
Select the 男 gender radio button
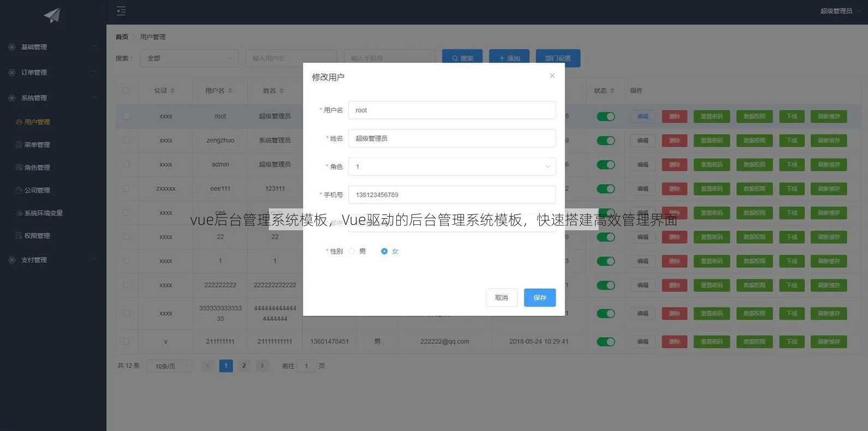click(x=352, y=251)
